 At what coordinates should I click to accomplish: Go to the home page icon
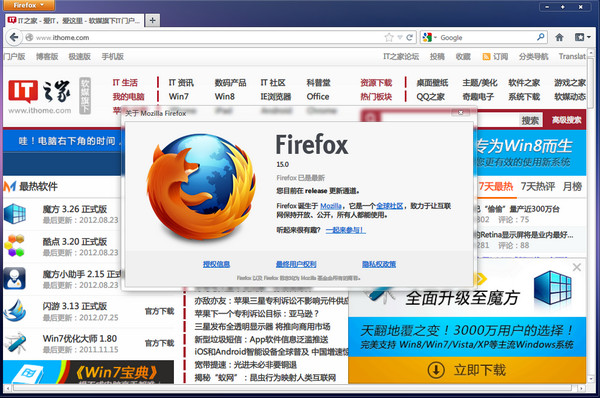[x=559, y=37]
